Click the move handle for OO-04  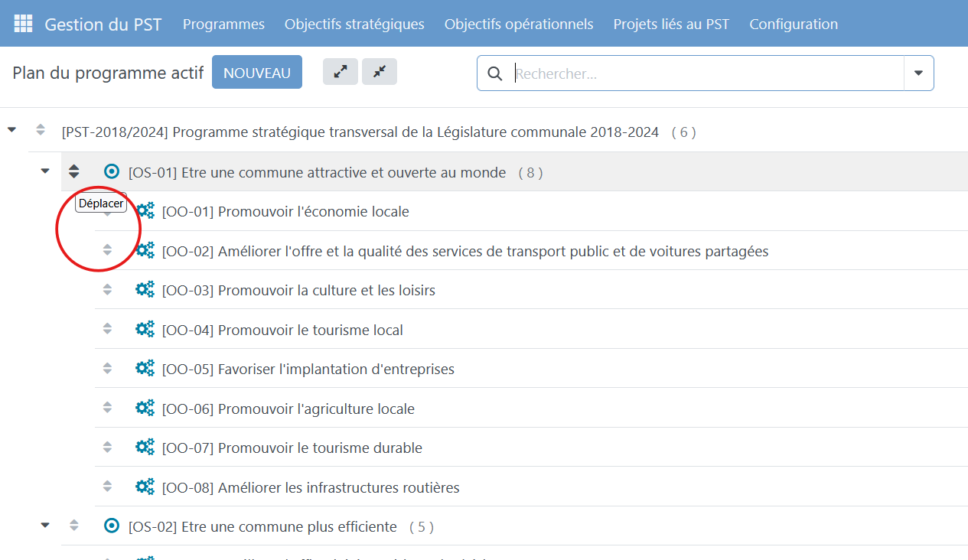107,329
